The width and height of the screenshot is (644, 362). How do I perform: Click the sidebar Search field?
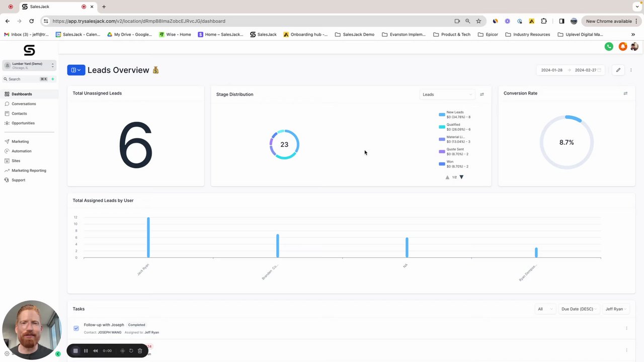pyautogui.click(x=25, y=79)
